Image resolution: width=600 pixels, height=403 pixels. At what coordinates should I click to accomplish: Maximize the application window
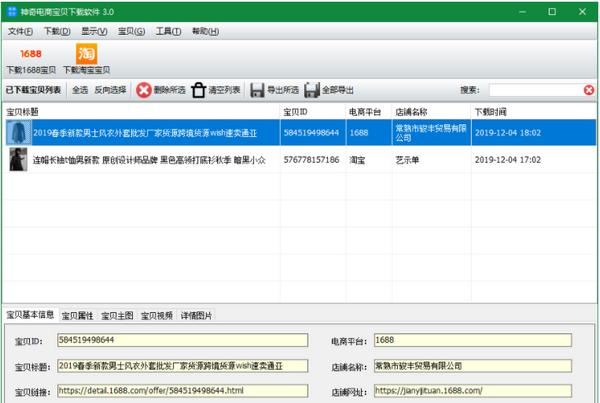point(552,12)
